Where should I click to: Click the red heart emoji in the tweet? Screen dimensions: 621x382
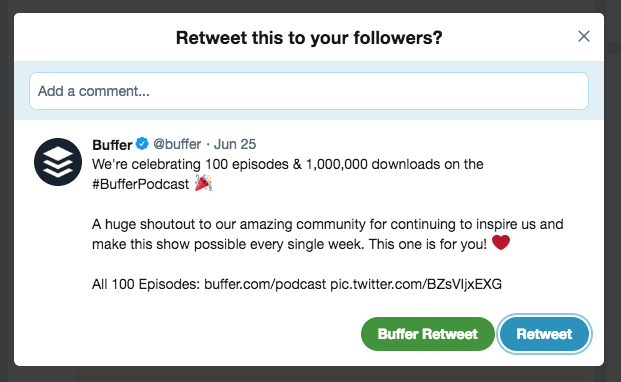coord(501,243)
